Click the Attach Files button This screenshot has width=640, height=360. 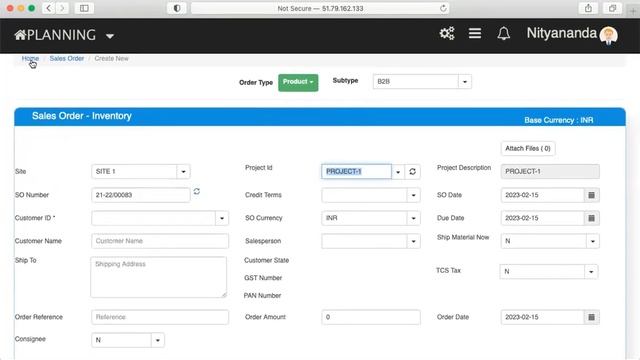tap(528, 148)
